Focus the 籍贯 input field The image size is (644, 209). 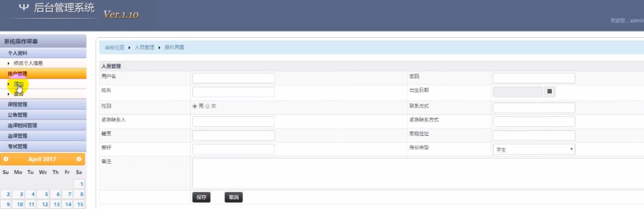(x=233, y=135)
